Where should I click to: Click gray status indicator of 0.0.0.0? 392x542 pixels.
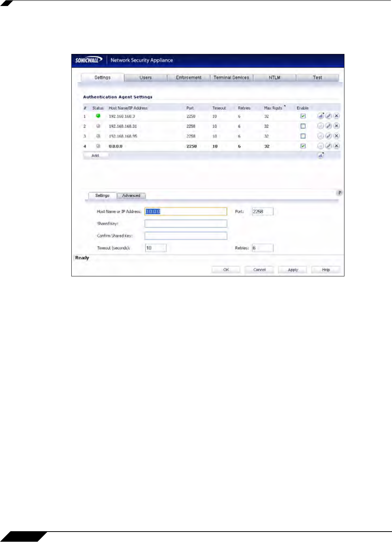coord(98,146)
